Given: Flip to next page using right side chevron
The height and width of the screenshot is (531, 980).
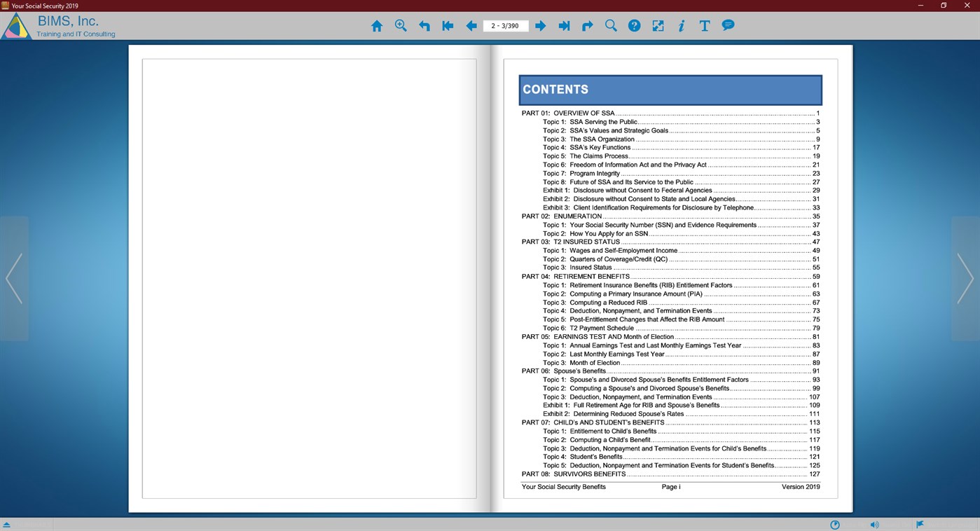Looking at the screenshot, I should [965, 278].
